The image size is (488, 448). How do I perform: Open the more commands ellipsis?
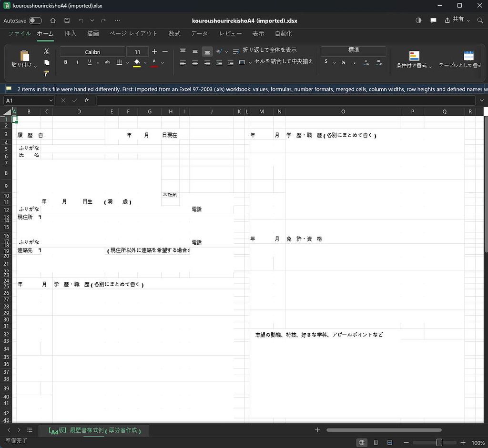pyautogui.click(x=117, y=20)
